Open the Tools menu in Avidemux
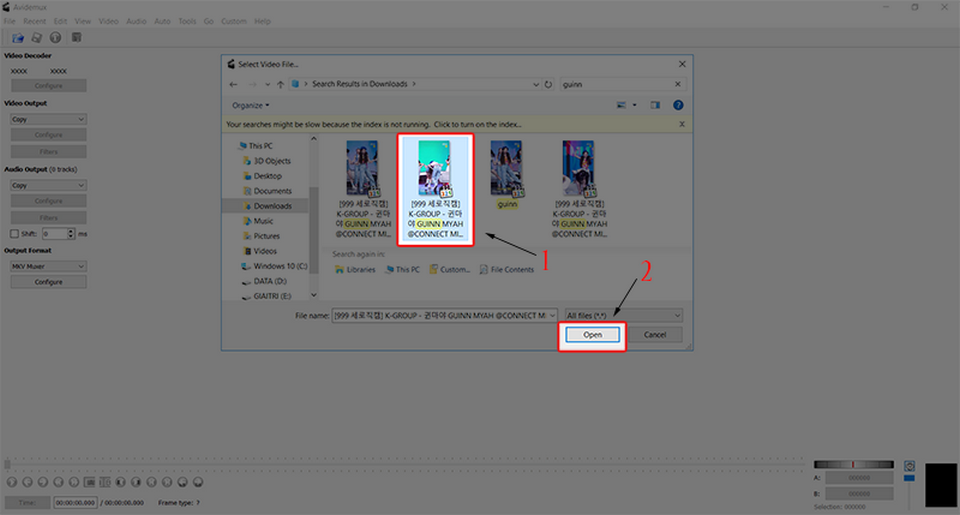The width and height of the screenshot is (960, 515). (x=187, y=21)
